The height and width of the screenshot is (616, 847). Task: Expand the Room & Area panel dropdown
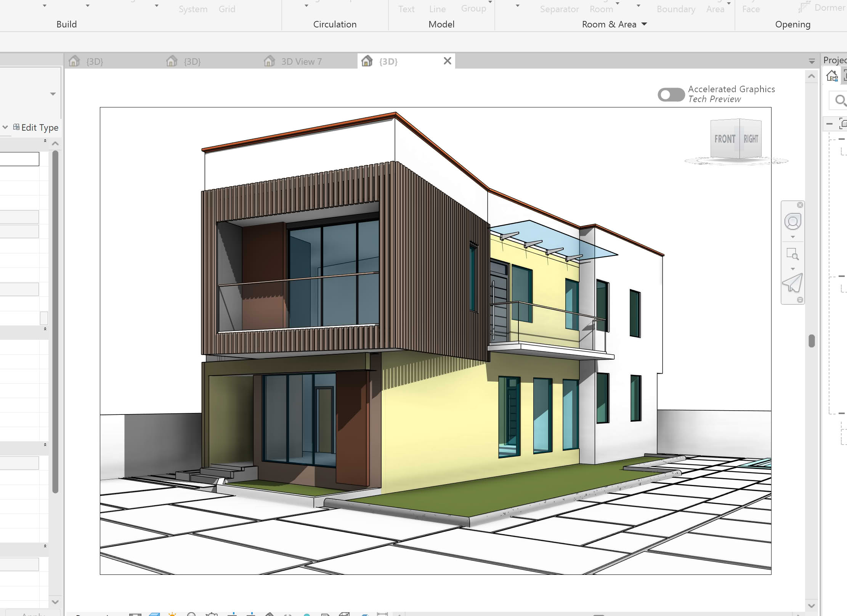pyautogui.click(x=644, y=24)
